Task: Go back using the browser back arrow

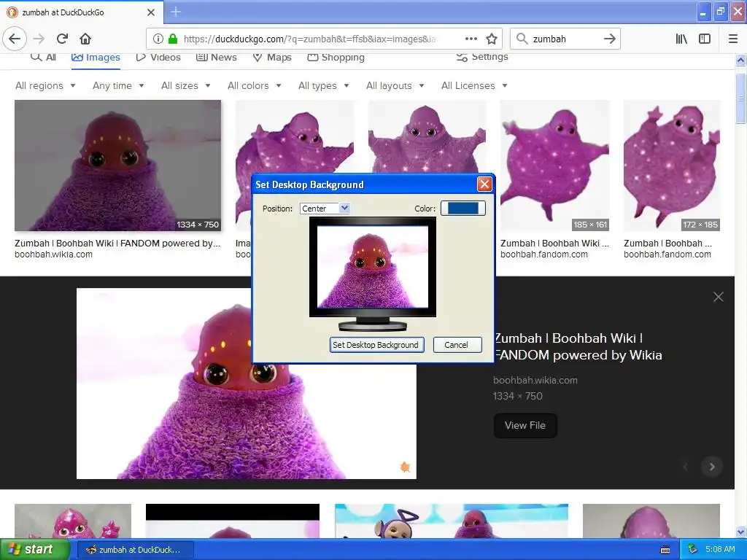Action: (15, 39)
